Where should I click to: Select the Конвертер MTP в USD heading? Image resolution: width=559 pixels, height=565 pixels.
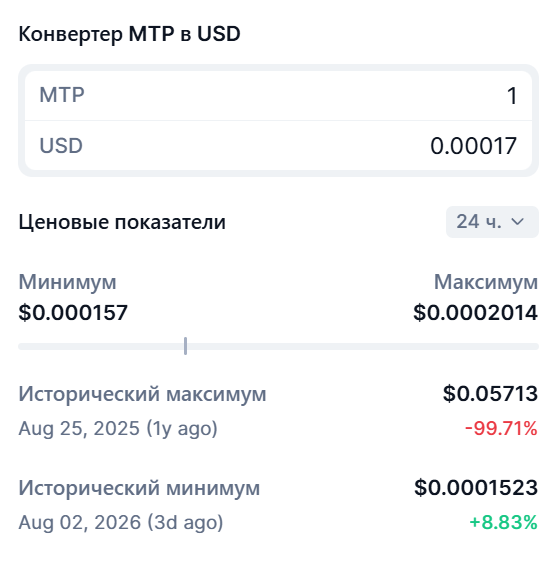pyautogui.click(x=129, y=35)
